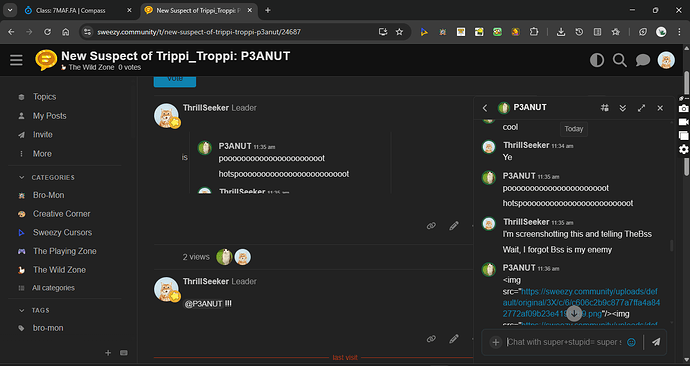
Task: Open the chat bubble icon in header
Action: click(x=642, y=60)
